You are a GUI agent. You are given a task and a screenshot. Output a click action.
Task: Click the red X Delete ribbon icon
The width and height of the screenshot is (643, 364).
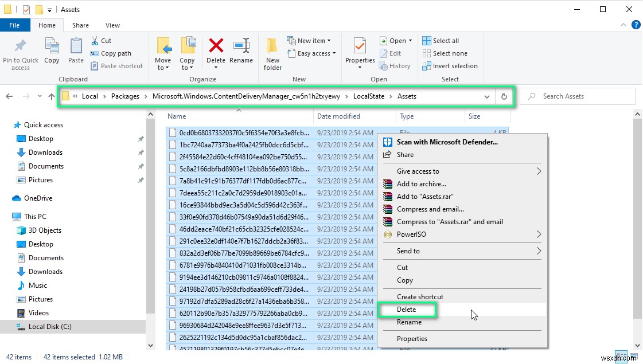[216, 46]
